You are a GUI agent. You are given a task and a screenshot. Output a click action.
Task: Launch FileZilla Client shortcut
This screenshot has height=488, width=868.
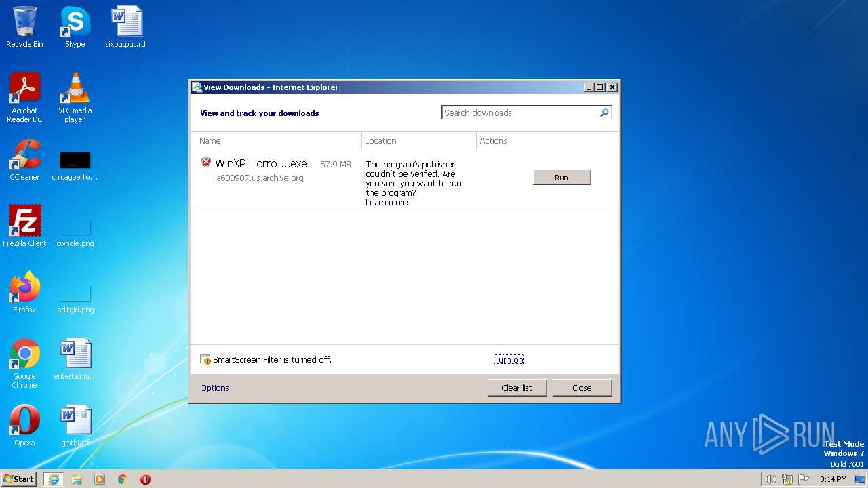24,226
